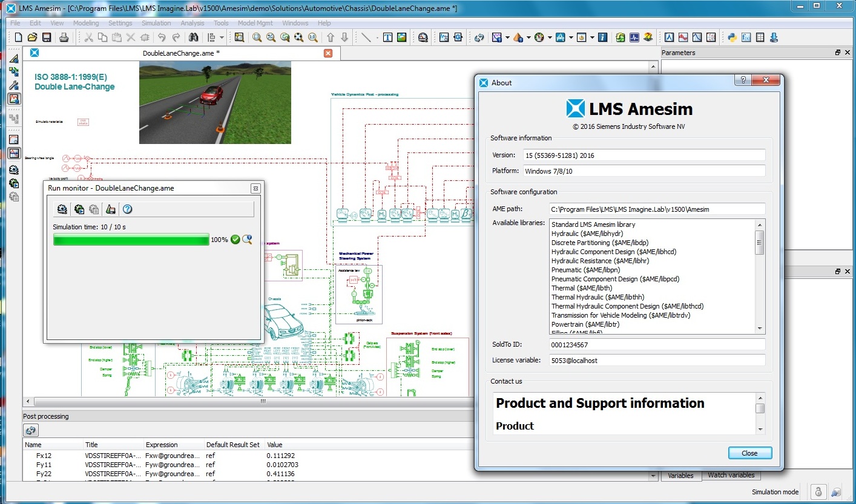Viewport: 856px width, 504px height.
Task: Click magnifier log icon beside 100% progress
Action: click(x=247, y=239)
